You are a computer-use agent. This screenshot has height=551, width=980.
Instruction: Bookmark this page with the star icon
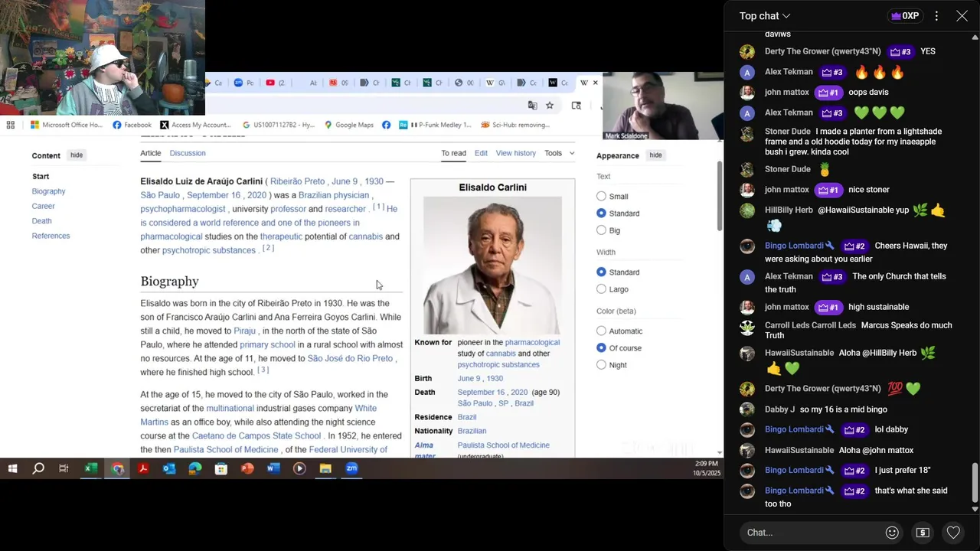click(550, 106)
